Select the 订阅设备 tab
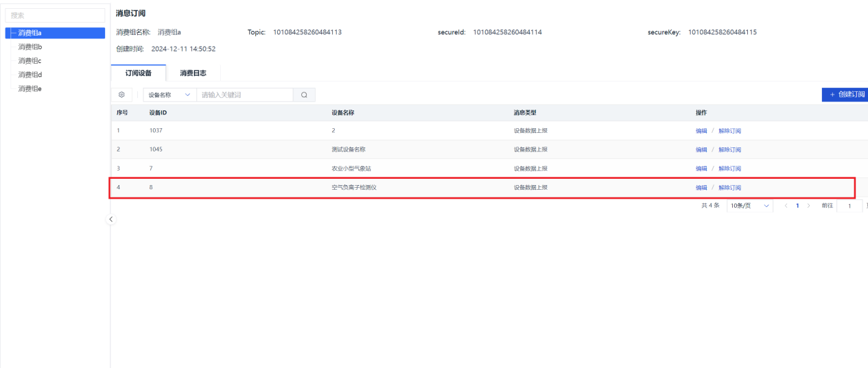Screen dimensions: 868x368 point(138,73)
